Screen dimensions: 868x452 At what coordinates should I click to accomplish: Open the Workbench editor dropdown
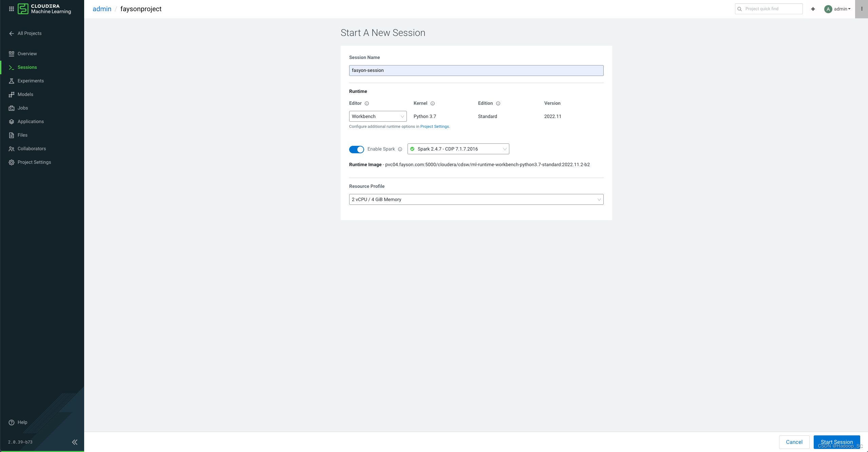[378, 116]
